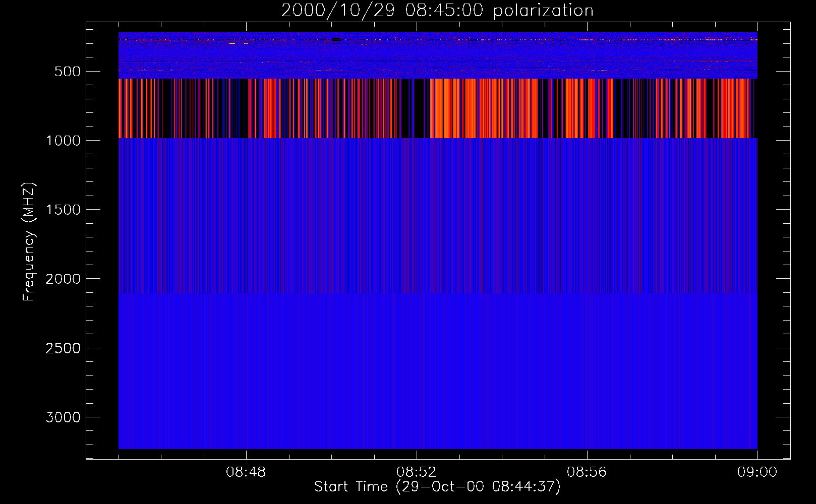
Task: Click the 1500 frequency tick label
Action: coord(63,210)
